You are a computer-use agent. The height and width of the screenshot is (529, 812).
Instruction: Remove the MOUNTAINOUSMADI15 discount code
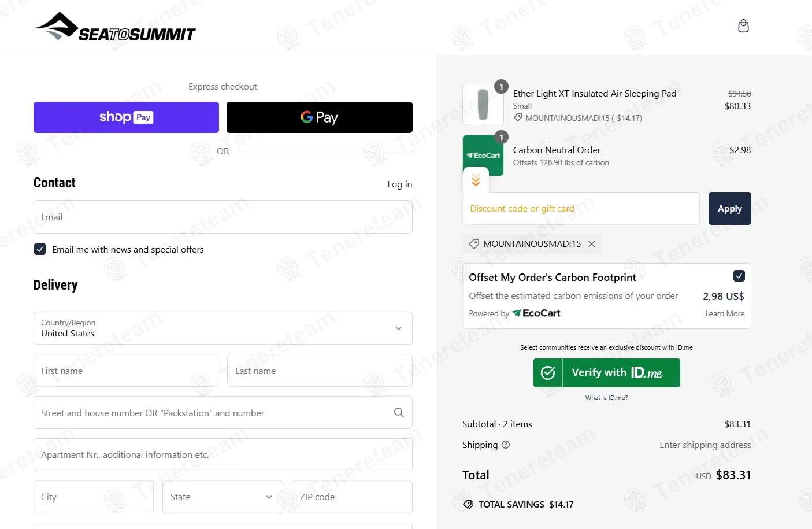(x=592, y=244)
